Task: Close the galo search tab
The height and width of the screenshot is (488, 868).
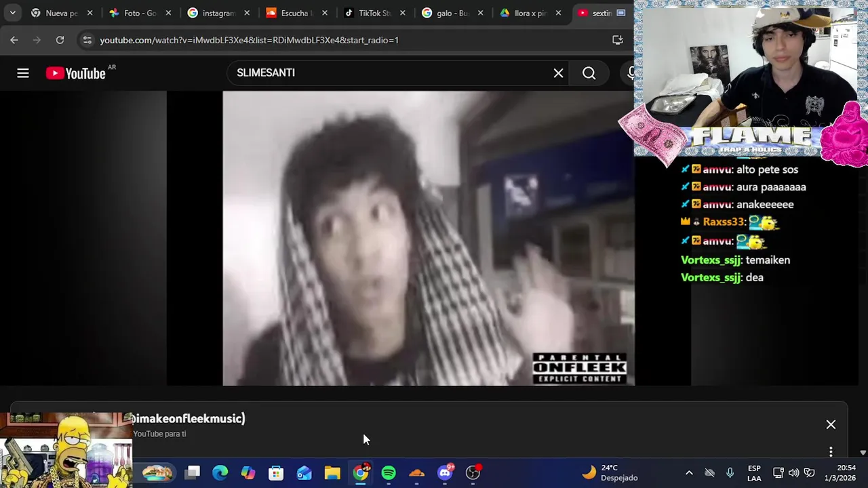Action: 481,13
